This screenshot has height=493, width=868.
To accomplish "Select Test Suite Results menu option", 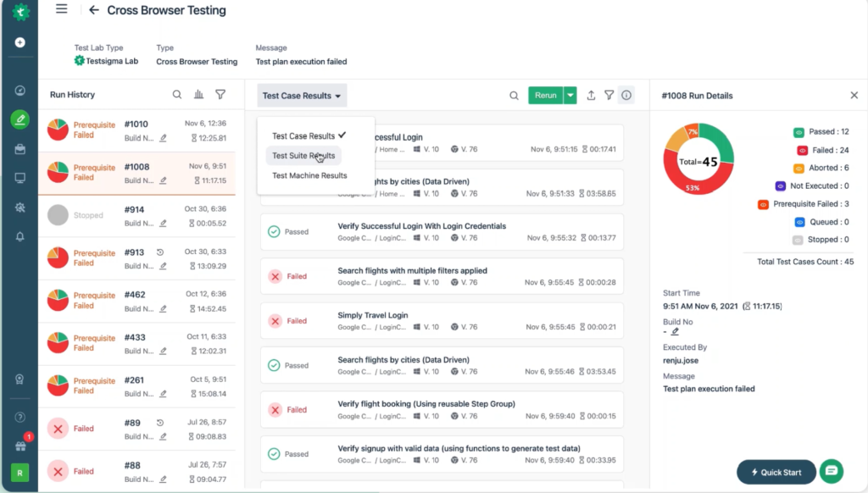I will [303, 156].
